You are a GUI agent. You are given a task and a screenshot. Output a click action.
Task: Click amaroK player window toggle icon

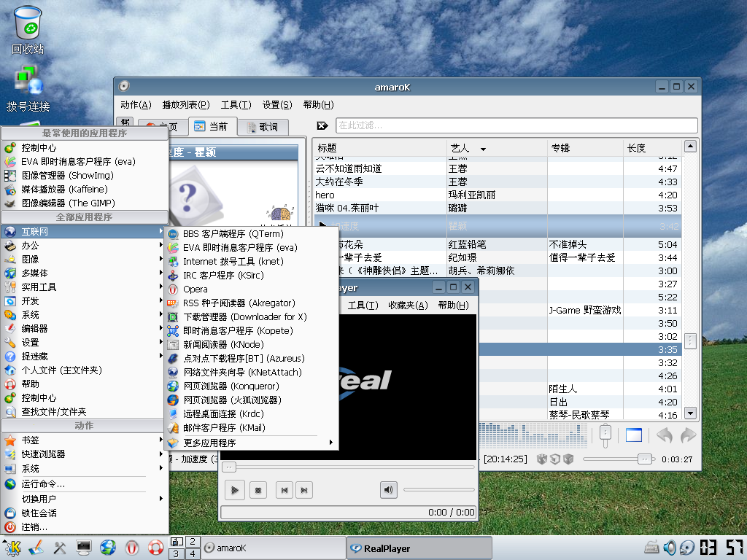point(634,435)
